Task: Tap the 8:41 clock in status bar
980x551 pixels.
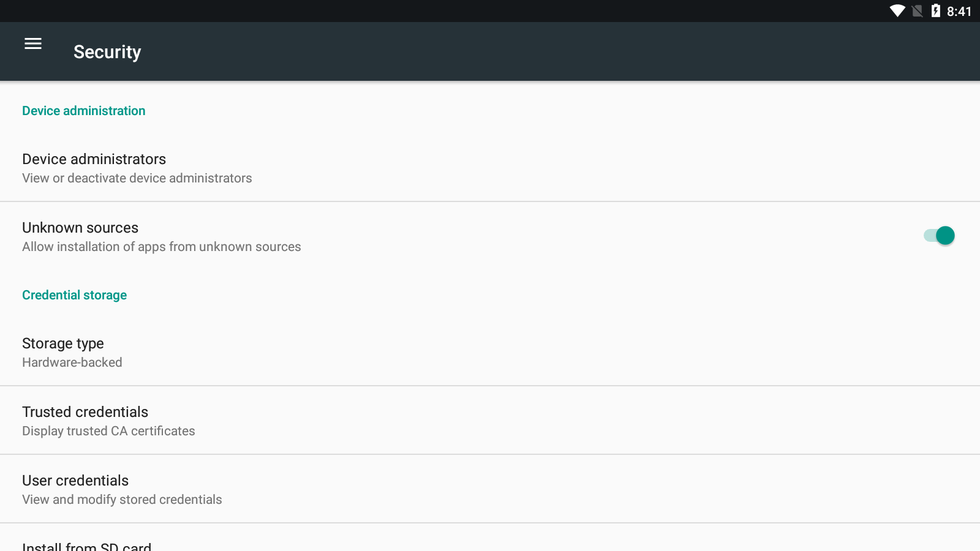Action: tap(959, 12)
